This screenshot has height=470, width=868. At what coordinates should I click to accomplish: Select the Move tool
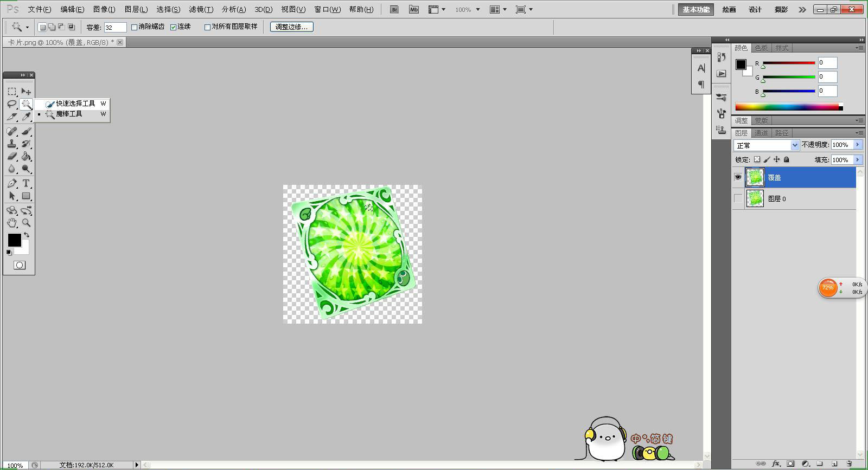26,92
